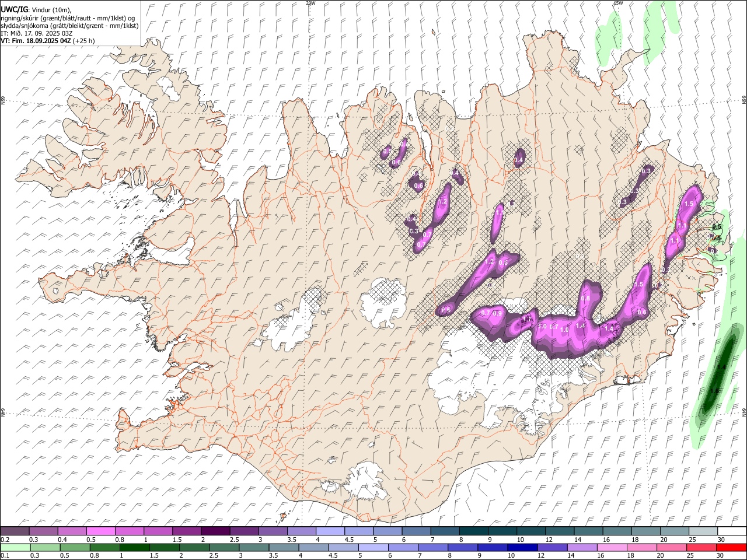Viewport: 747px width, 560px height.
Task: Select the light pink swatch labeled 16 in lower row
Action: click(x=611, y=548)
